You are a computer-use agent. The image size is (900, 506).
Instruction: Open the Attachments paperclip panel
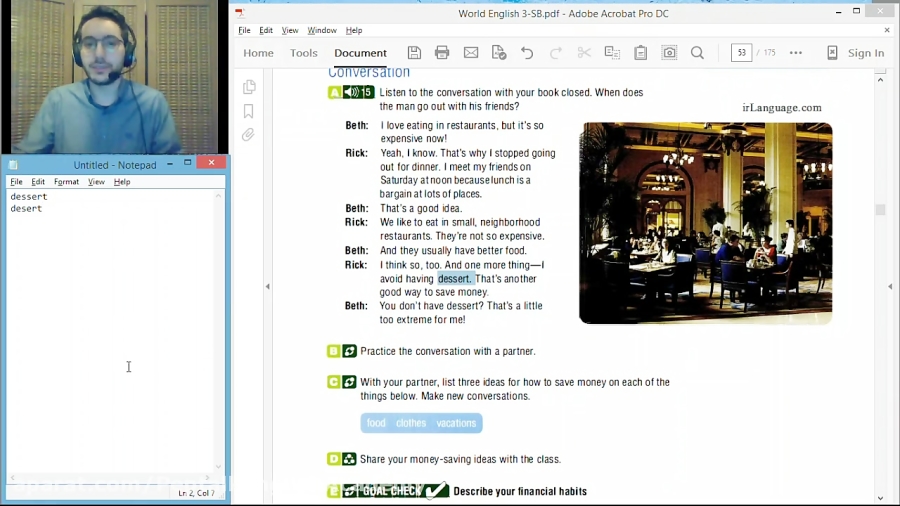click(x=249, y=135)
